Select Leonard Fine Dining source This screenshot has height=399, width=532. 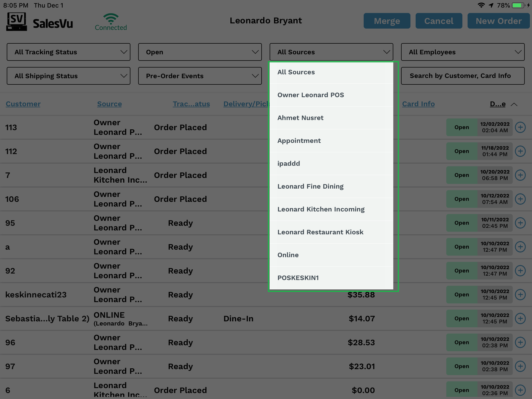point(310,187)
